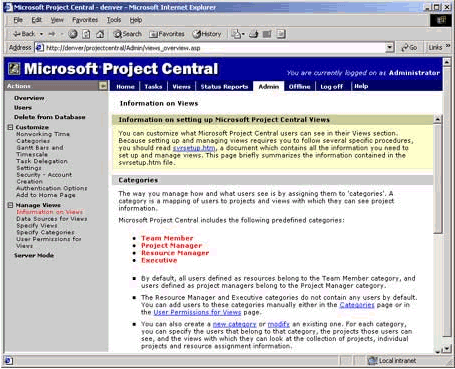
Task: Click the Print toolbar icon
Action: [x=254, y=34]
